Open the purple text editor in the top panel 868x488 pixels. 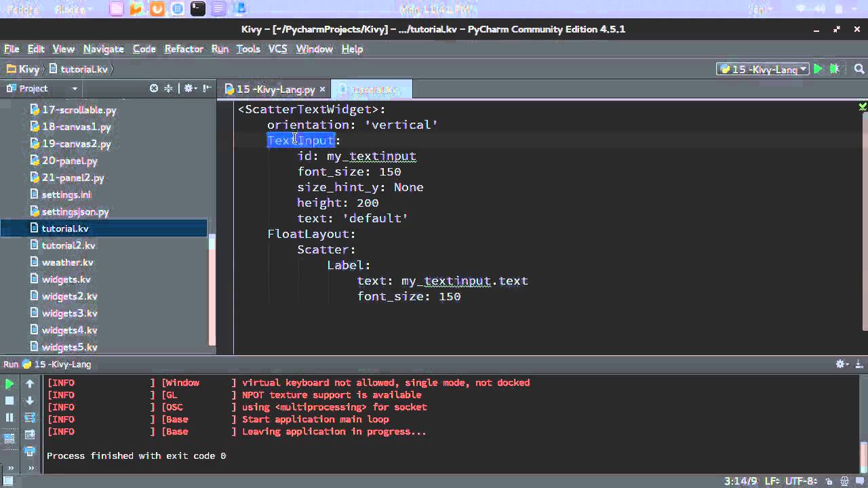tap(218, 9)
